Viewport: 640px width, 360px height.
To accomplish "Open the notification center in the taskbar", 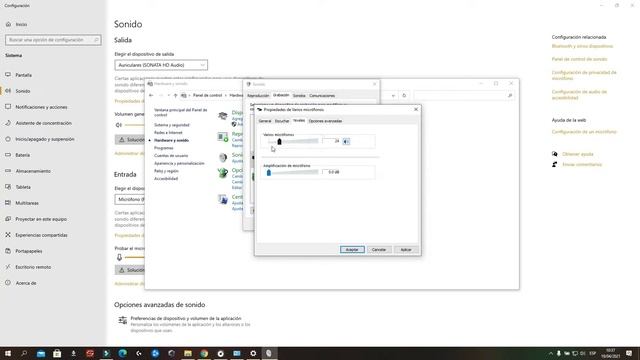I will coord(629,353).
